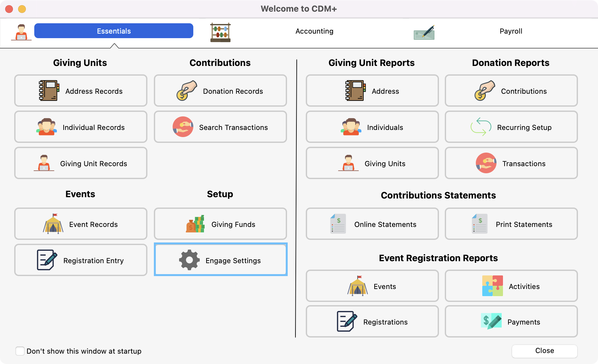Click the Recurring Setup arrows icon
Viewport: 598px width, 364px height.
(x=481, y=127)
